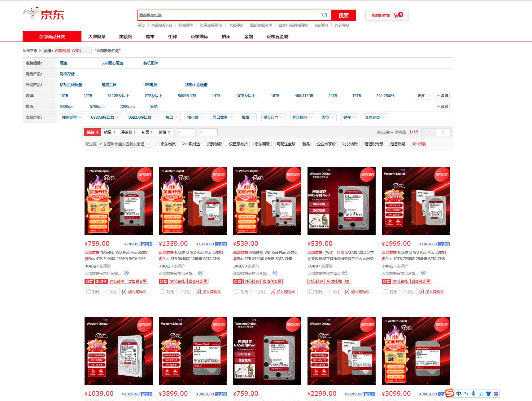Check the 新品 filter checkbox
Screen dimensions: 532x401
(x=299, y=144)
